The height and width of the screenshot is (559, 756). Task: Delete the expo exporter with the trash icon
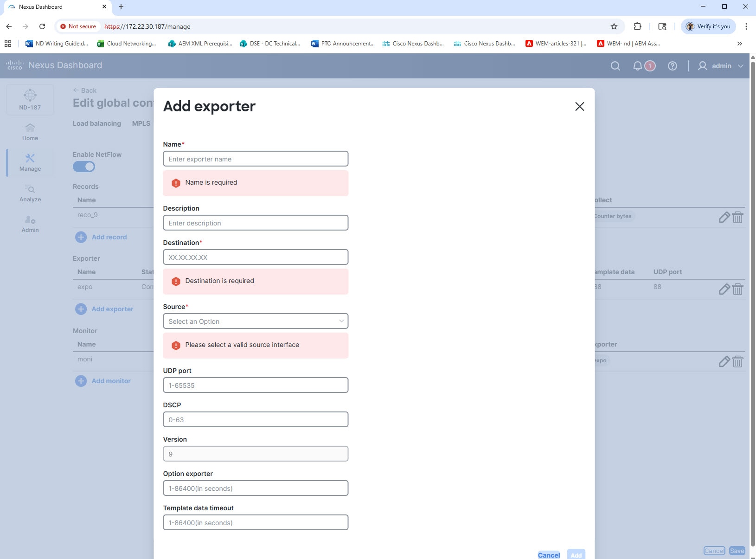(x=737, y=289)
